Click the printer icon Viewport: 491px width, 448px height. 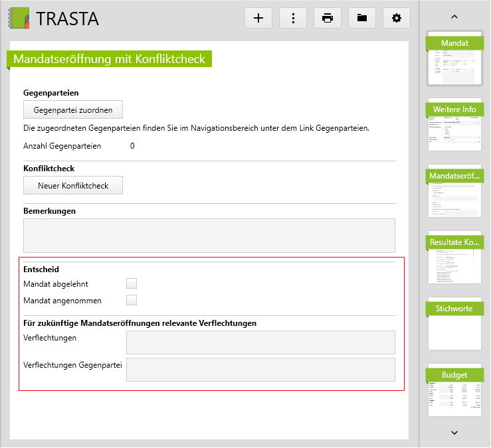pyautogui.click(x=328, y=18)
